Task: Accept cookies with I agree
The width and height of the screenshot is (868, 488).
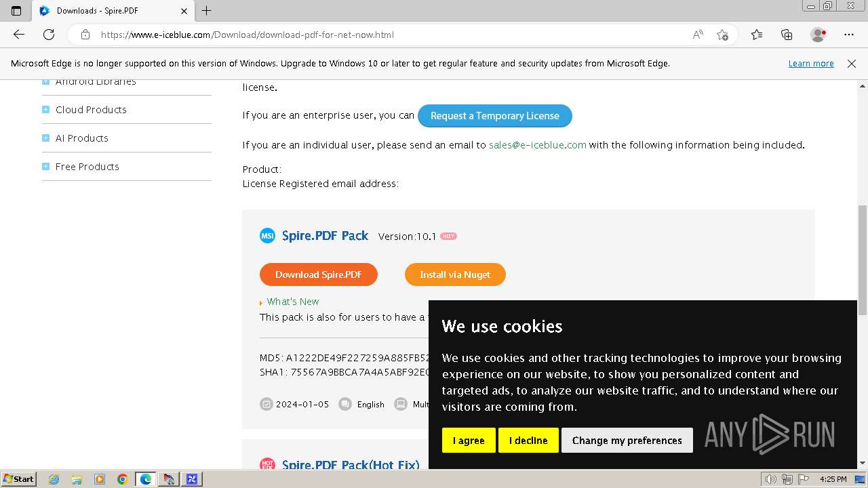Action: pyautogui.click(x=469, y=441)
